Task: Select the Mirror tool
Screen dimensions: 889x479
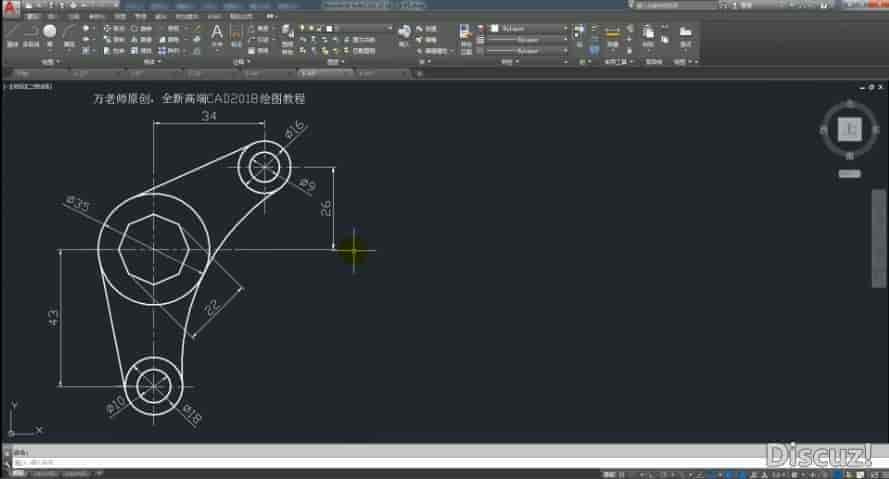Action: pos(141,40)
